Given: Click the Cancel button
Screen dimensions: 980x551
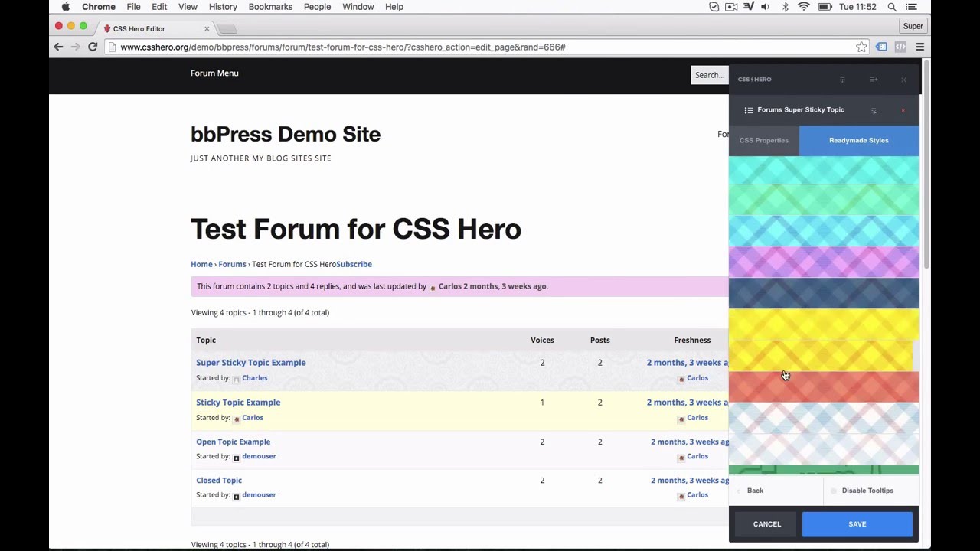Looking at the screenshot, I should tap(766, 524).
